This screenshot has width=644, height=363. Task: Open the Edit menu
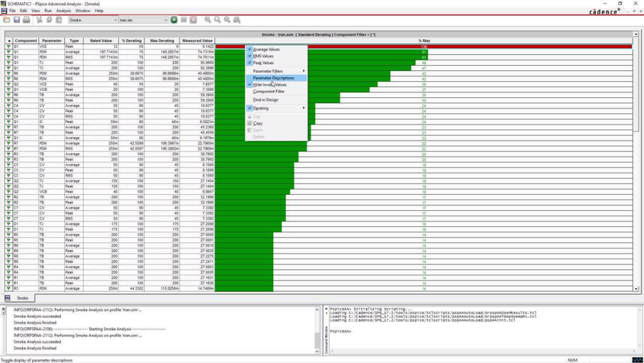click(x=23, y=11)
